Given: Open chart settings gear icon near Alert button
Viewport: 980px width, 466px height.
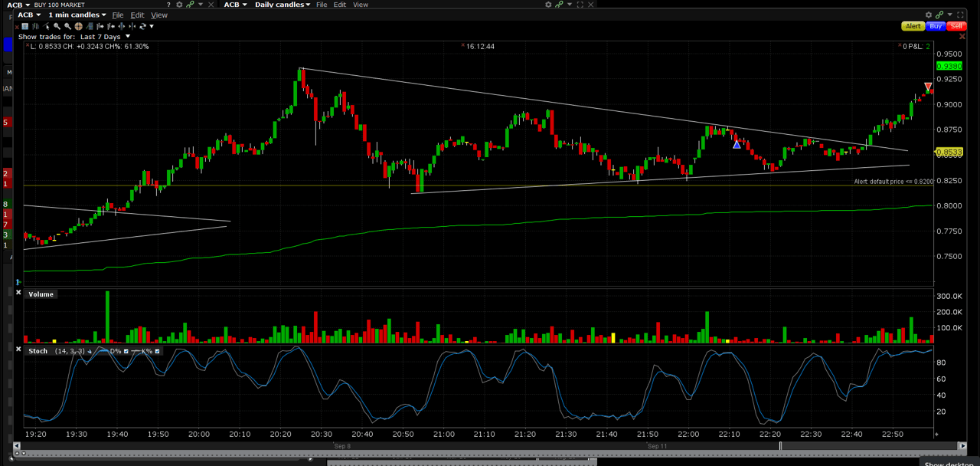Looking at the screenshot, I should [x=929, y=15].
